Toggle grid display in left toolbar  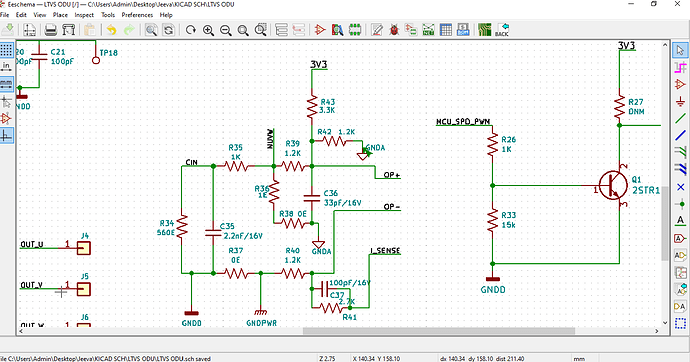coord(6,50)
